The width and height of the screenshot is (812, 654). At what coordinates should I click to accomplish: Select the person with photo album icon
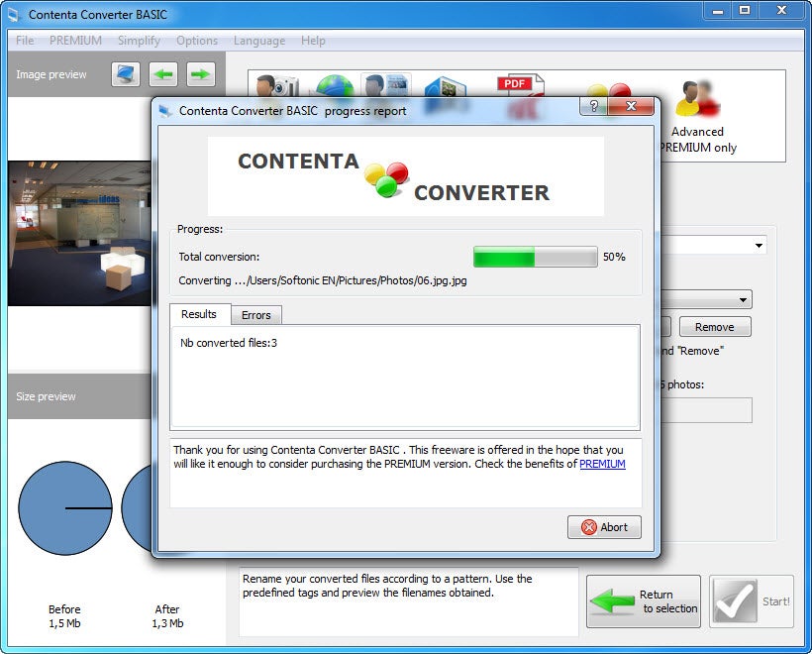coord(386,85)
